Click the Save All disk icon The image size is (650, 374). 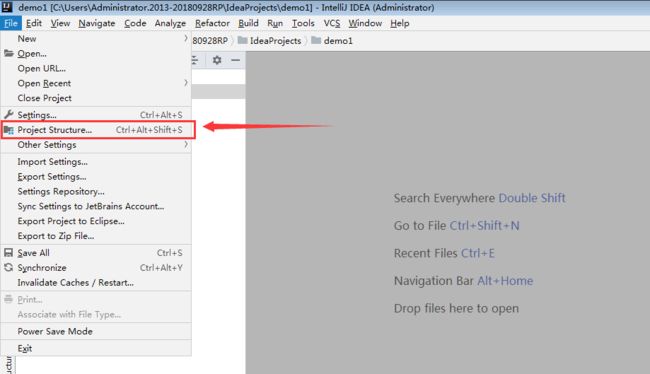point(8,253)
